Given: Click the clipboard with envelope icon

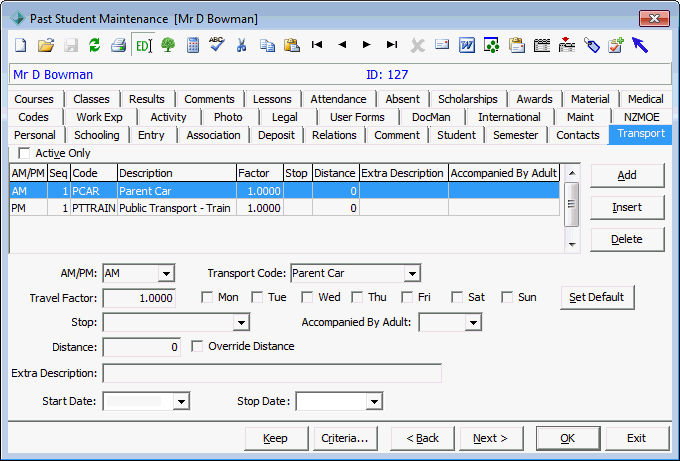Looking at the screenshot, I should pyautogui.click(x=517, y=45).
